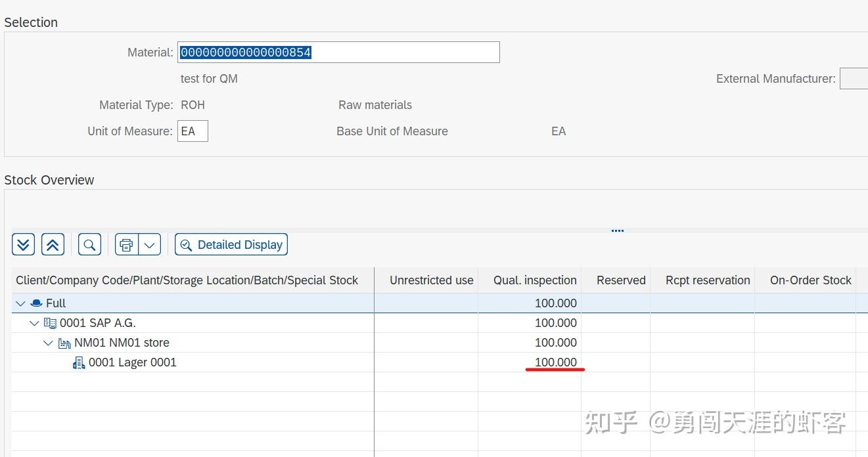Click the Material input field
This screenshot has height=457, width=868.
click(338, 52)
